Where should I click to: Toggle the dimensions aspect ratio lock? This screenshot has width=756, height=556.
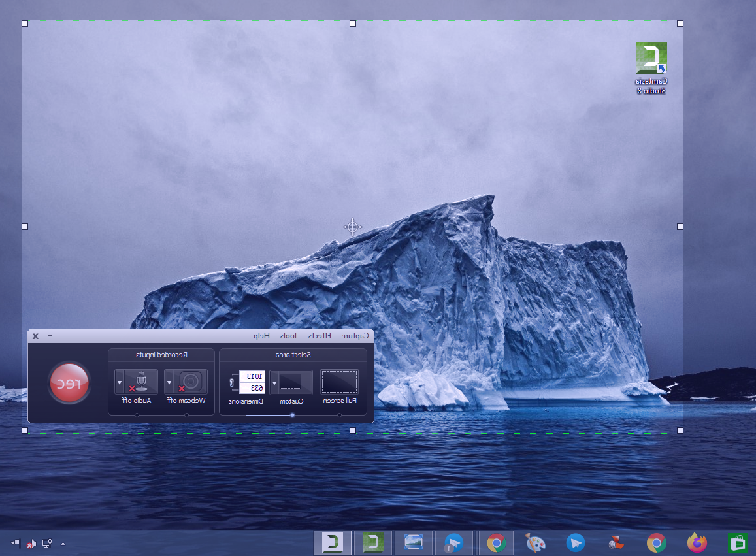(232, 382)
